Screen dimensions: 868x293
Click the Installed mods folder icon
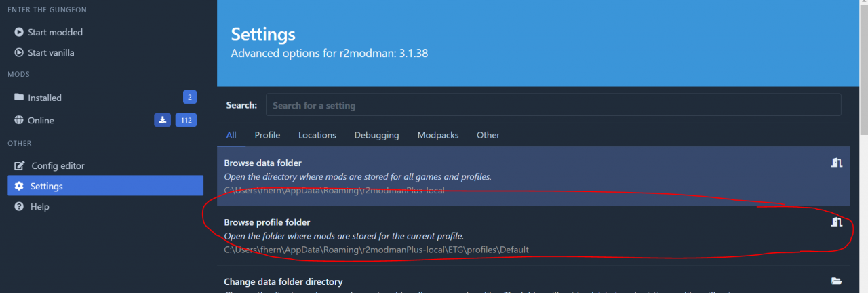click(x=19, y=98)
